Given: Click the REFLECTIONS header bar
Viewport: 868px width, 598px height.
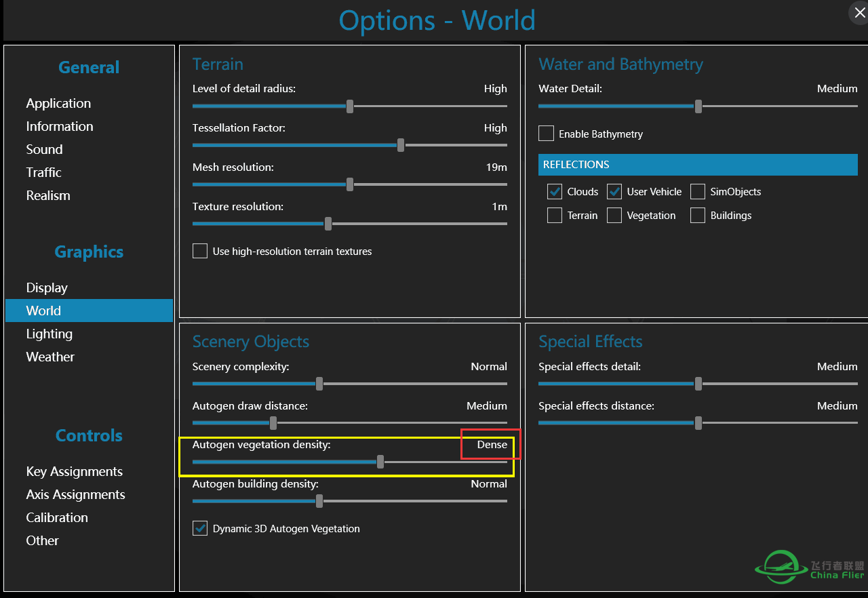Looking at the screenshot, I should (x=698, y=165).
